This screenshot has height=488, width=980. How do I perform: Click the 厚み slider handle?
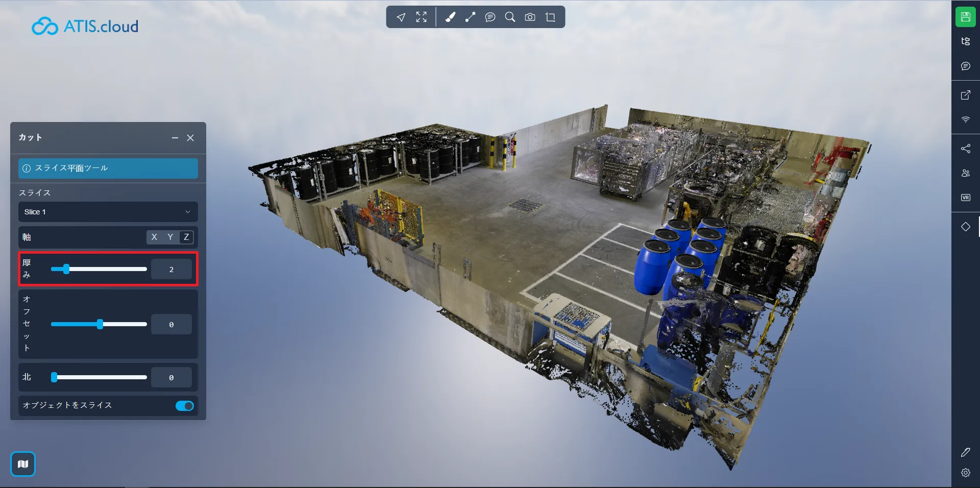point(66,269)
